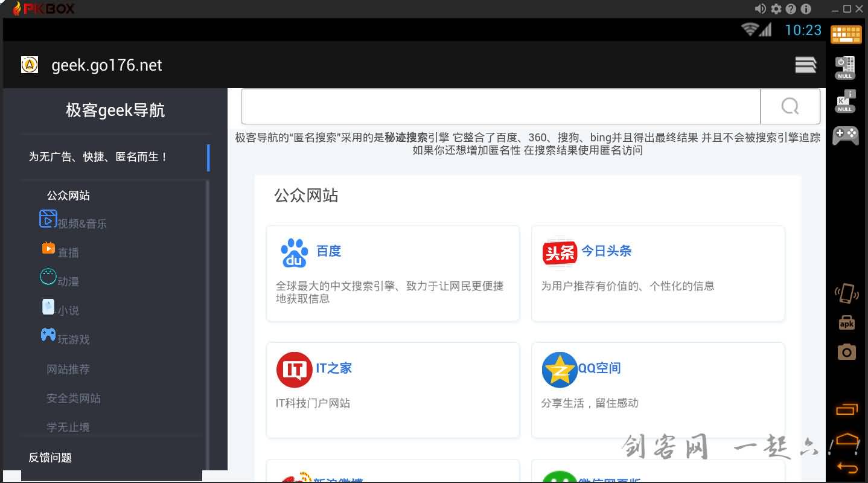Image resolution: width=868 pixels, height=483 pixels.
Task: Select 直播 in the sidebar
Action: pos(68,253)
